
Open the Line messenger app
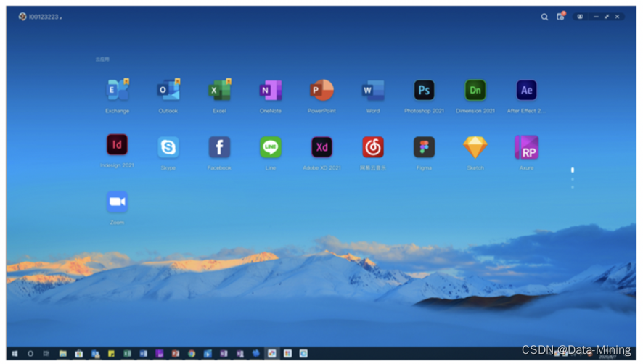click(x=271, y=147)
